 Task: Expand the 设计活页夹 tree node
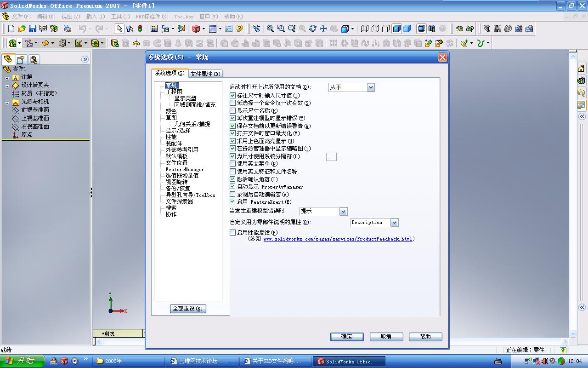(7, 86)
